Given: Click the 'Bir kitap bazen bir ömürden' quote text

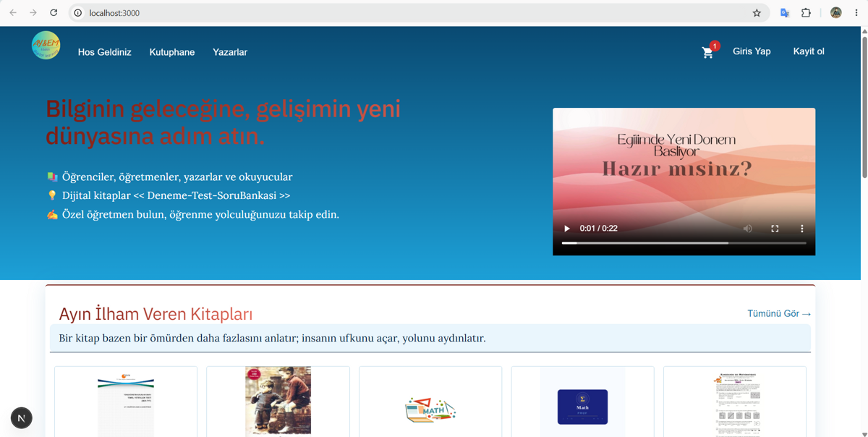Looking at the screenshot, I should [x=272, y=338].
